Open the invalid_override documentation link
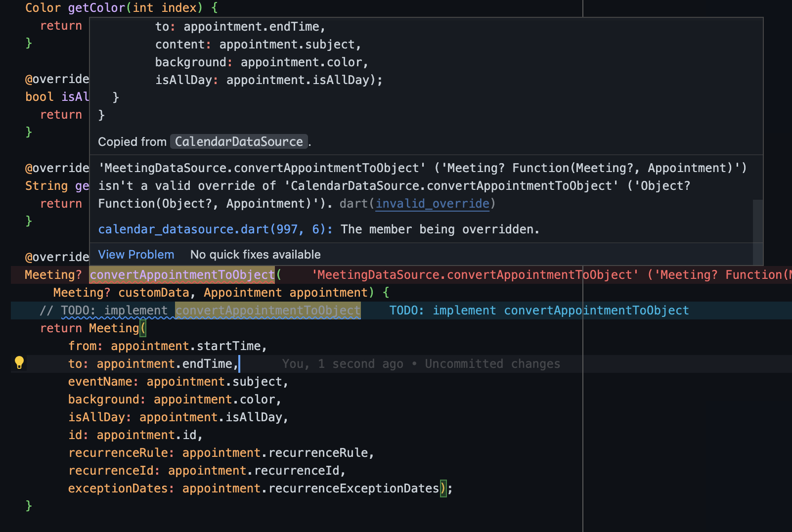Screen dimensions: 792x532 433,204
